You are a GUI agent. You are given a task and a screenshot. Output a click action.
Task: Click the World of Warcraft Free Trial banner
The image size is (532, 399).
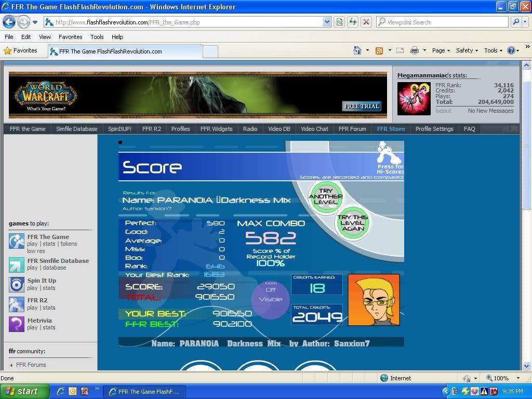pyautogui.click(x=197, y=95)
